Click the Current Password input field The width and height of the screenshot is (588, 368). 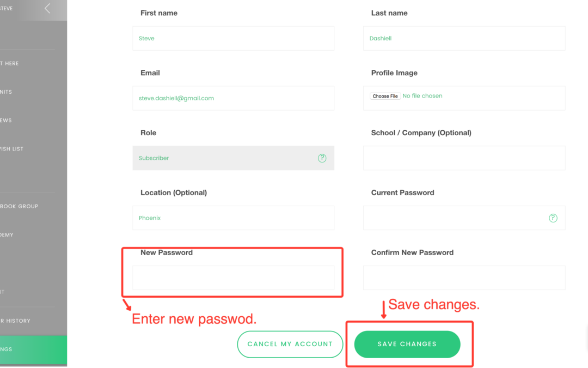tap(455, 218)
